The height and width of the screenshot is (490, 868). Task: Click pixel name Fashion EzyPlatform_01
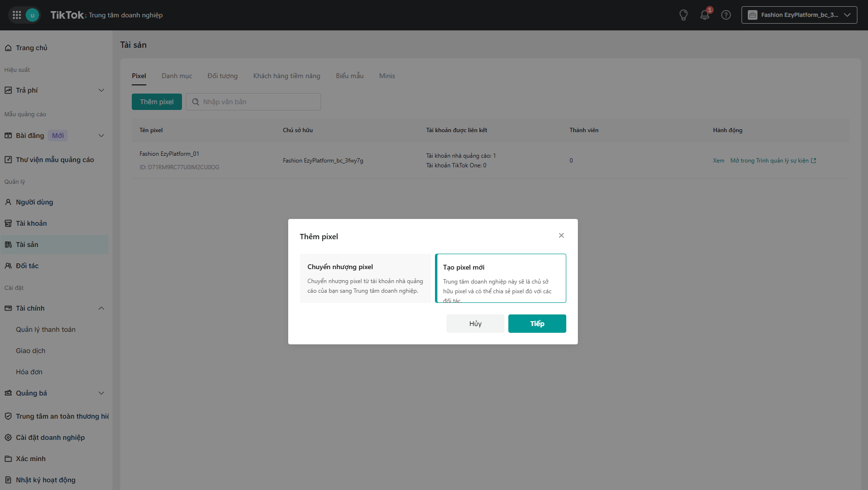[x=169, y=154]
